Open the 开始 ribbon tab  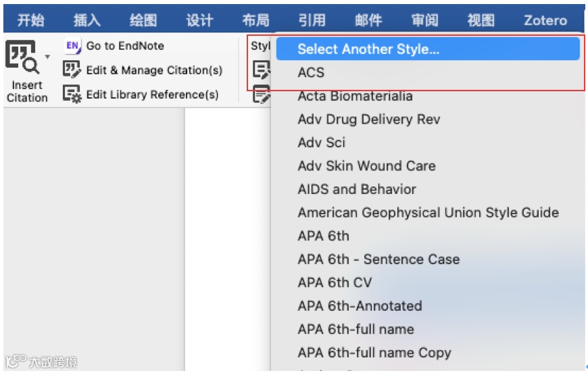pos(30,20)
